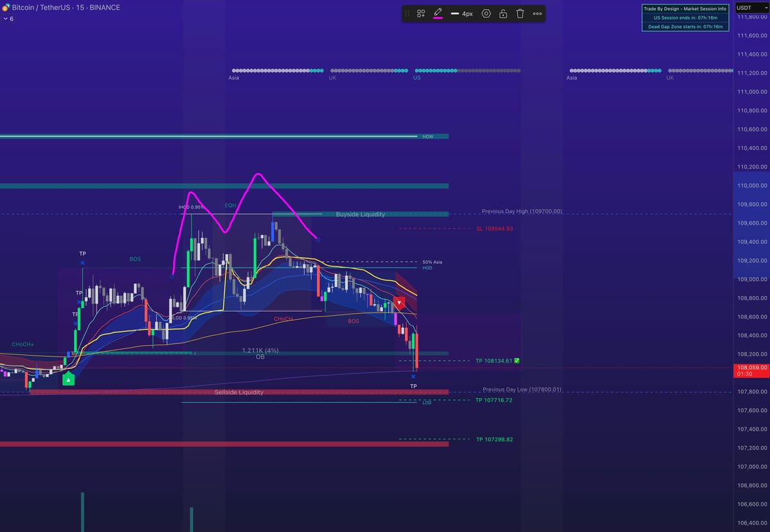Image resolution: width=770 pixels, height=532 pixels.
Task: Click the OB order block label
Action: point(260,357)
